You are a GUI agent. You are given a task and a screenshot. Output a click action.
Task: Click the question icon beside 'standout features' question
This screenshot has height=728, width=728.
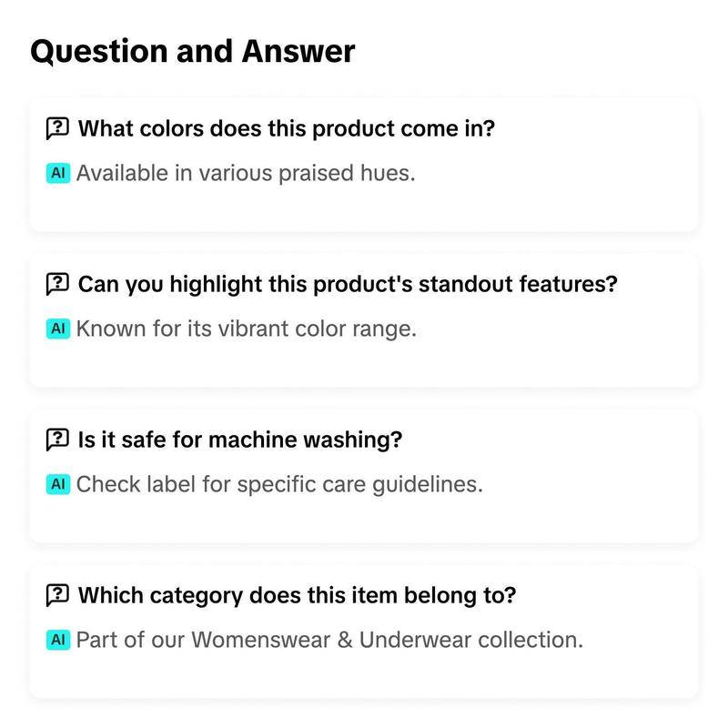pos(57,284)
